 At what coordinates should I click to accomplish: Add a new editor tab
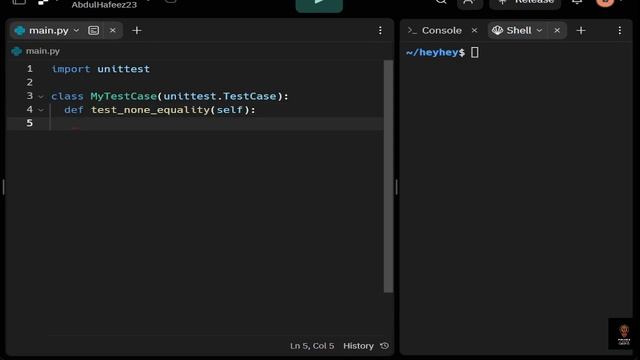[x=137, y=31]
